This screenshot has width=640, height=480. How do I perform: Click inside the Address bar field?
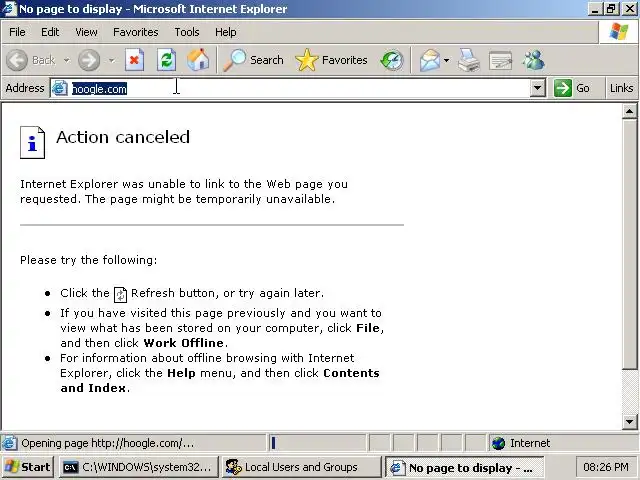300,88
